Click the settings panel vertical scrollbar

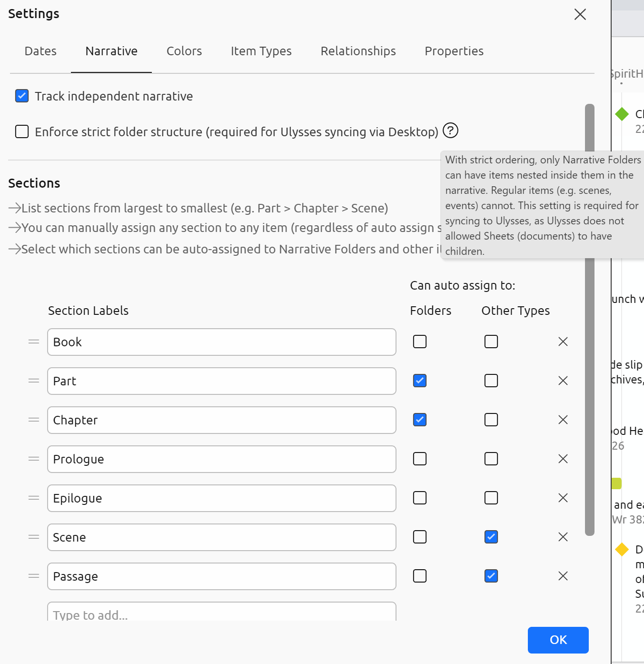pyautogui.click(x=590, y=381)
